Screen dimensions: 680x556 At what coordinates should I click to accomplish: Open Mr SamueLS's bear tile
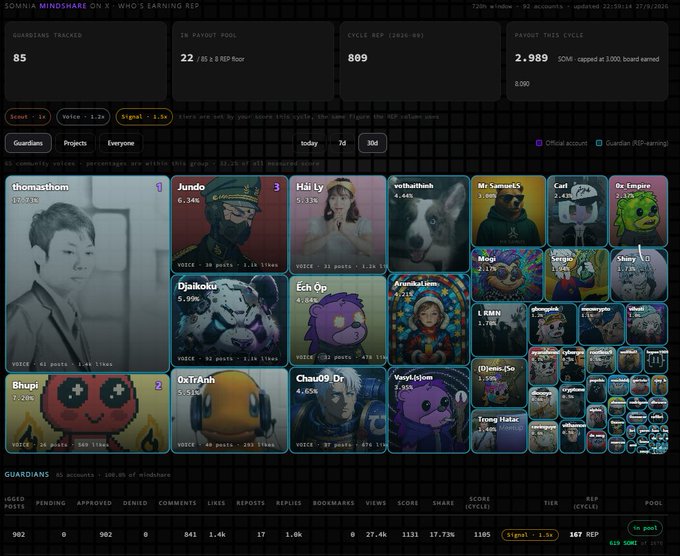pos(508,211)
